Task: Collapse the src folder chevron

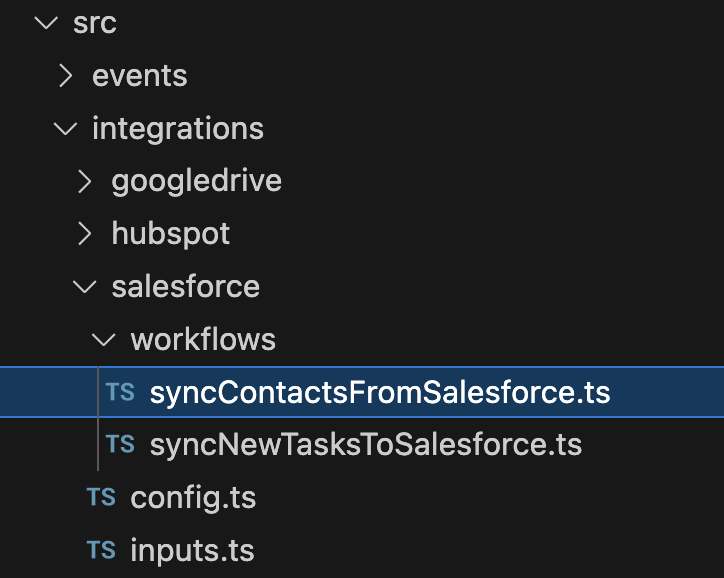Action: pyautogui.click(x=46, y=23)
